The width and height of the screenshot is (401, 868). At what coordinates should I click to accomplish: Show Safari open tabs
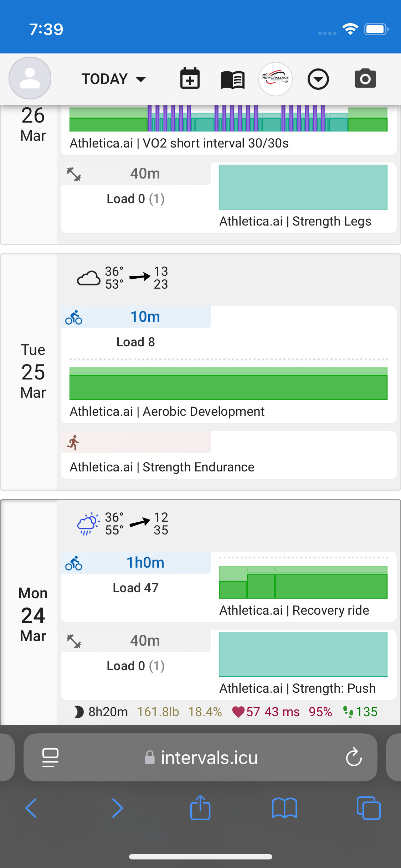(368, 808)
